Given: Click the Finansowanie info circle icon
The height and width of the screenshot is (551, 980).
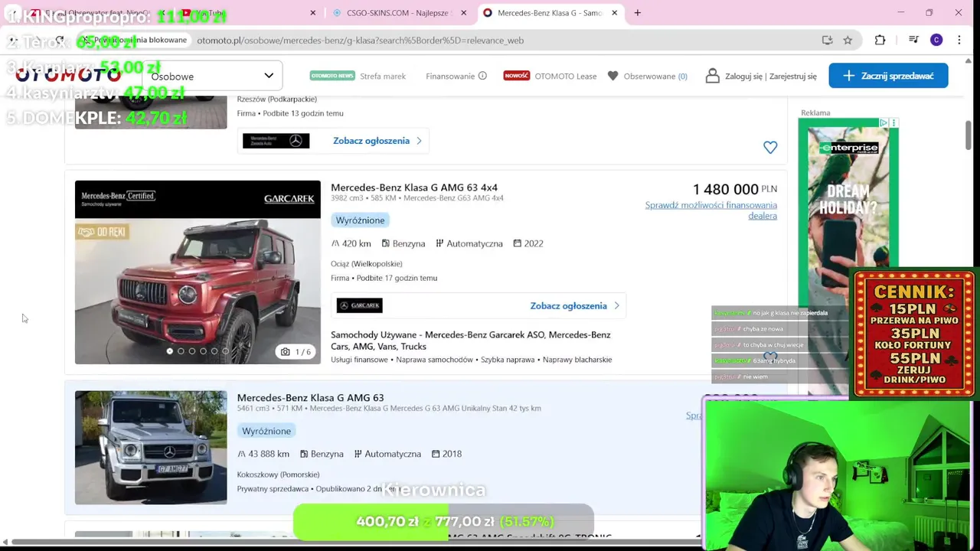Looking at the screenshot, I should click(482, 76).
